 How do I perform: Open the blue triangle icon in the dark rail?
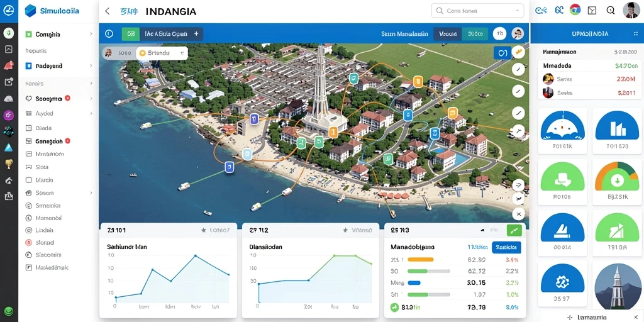coord(9,148)
